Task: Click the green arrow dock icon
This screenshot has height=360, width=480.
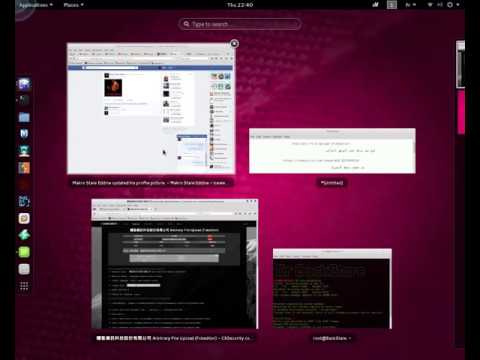Action: (24, 235)
